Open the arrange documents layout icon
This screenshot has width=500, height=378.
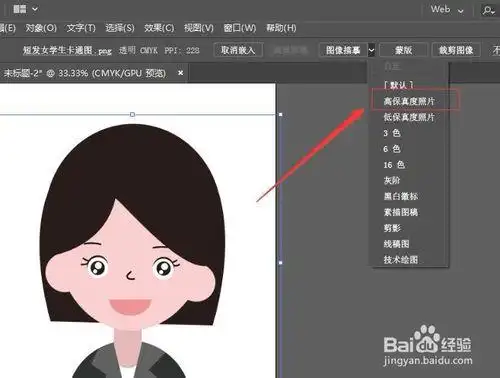[x=19, y=9]
